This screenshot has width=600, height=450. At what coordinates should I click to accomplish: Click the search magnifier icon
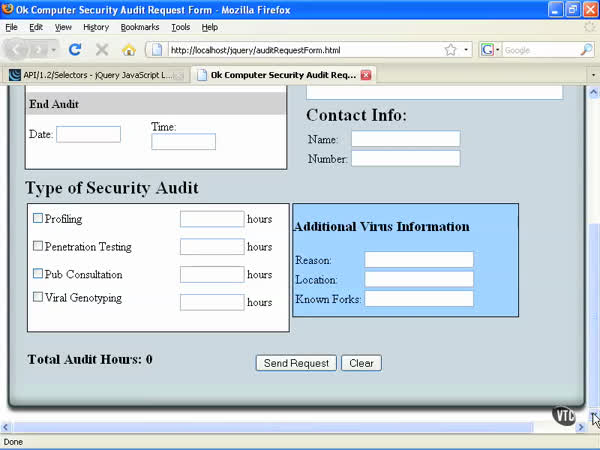click(587, 49)
